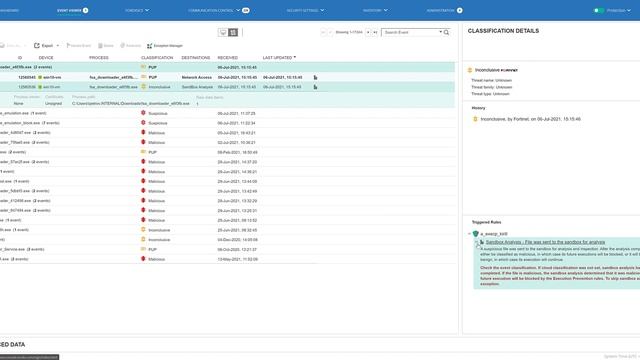This screenshot has height=360, width=640.
Task: Click the search magnifier icon
Action: click(447, 32)
